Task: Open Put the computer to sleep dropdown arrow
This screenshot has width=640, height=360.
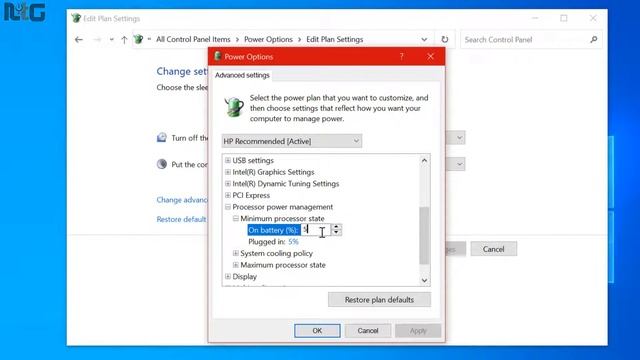Action: pos(460,164)
